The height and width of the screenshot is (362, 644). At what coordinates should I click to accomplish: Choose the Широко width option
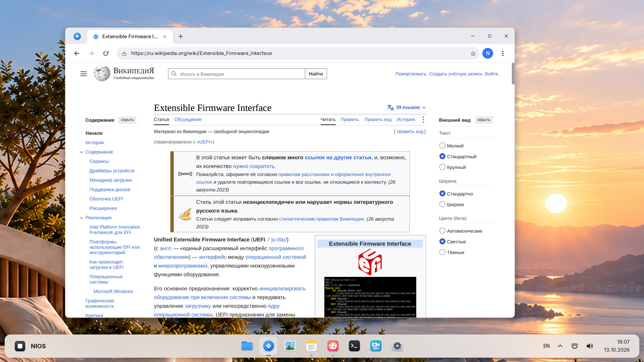(442, 204)
